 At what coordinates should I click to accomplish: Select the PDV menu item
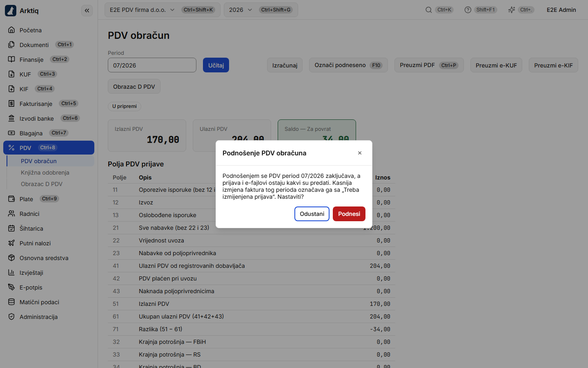coord(49,148)
